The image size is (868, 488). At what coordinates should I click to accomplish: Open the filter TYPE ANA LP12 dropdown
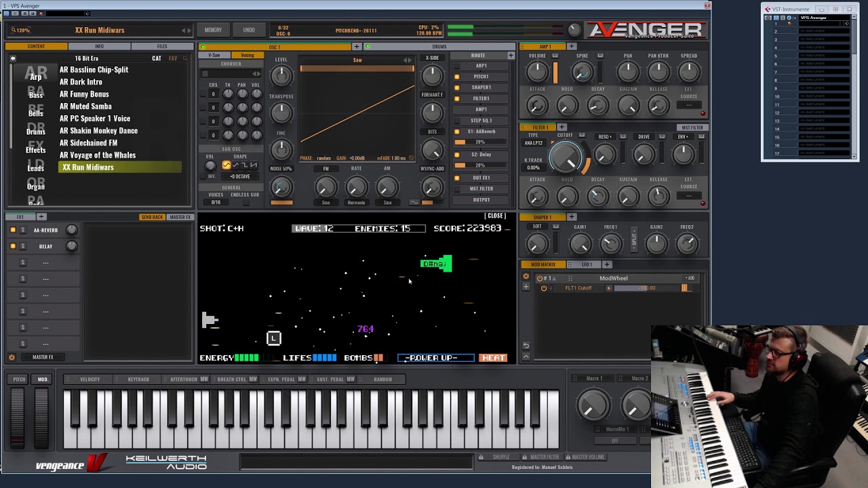coord(534,143)
